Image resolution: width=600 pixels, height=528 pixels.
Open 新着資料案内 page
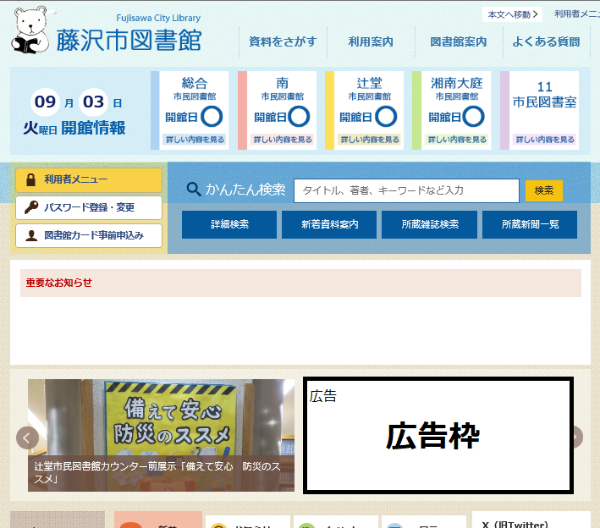click(329, 225)
